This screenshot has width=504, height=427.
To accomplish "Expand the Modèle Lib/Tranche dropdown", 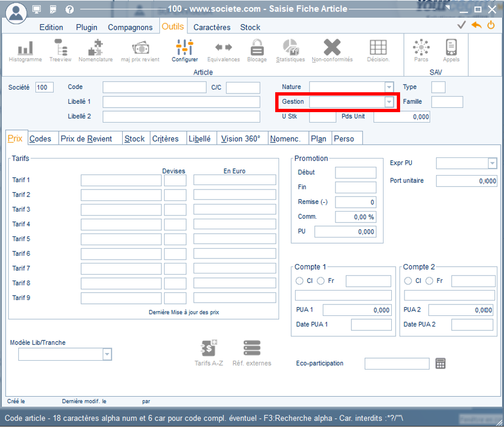I will click(x=107, y=355).
